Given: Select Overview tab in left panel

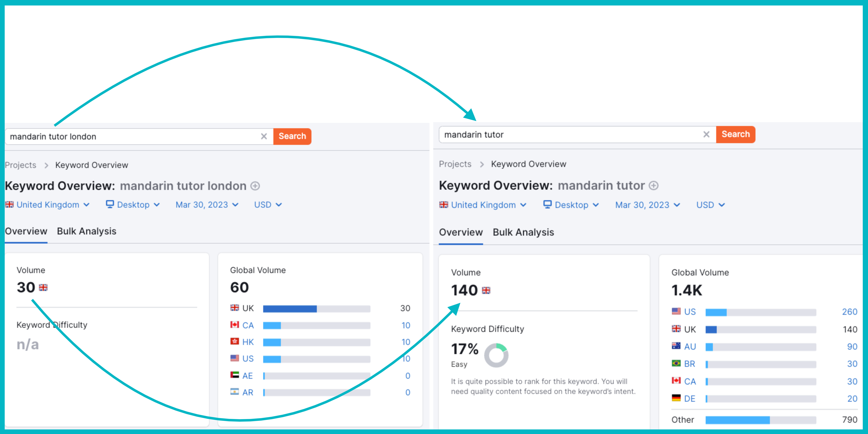Looking at the screenshot, I should [x=26, y=231].
